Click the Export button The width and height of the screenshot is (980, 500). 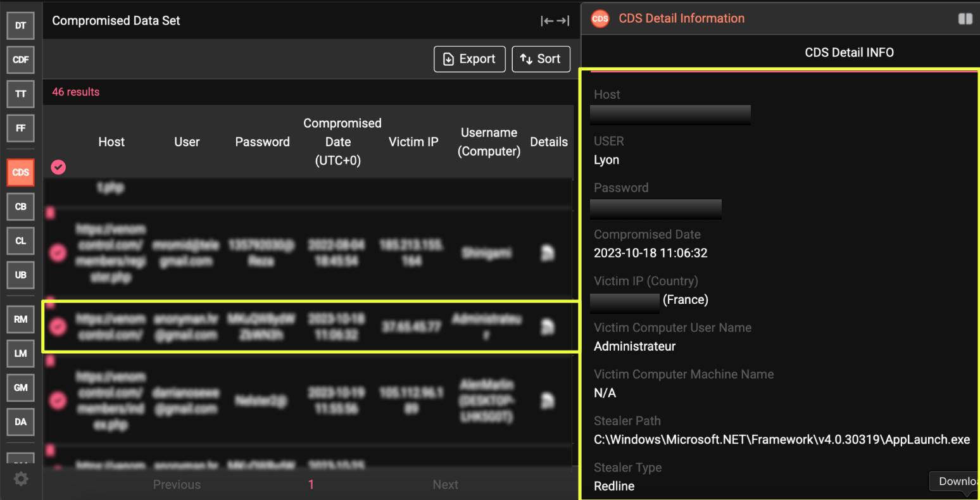click(469, 59)
